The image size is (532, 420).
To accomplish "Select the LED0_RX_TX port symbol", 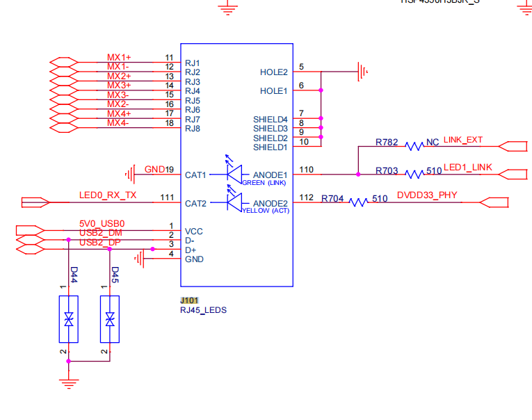I will [x=35, y=202].
